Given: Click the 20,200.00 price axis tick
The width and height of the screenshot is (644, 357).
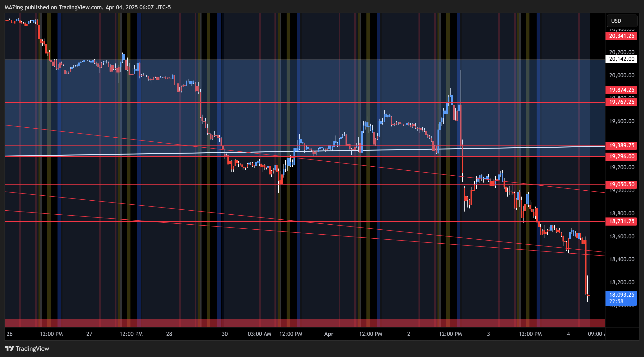Looking at the screenshot, I should pos(622,52).
